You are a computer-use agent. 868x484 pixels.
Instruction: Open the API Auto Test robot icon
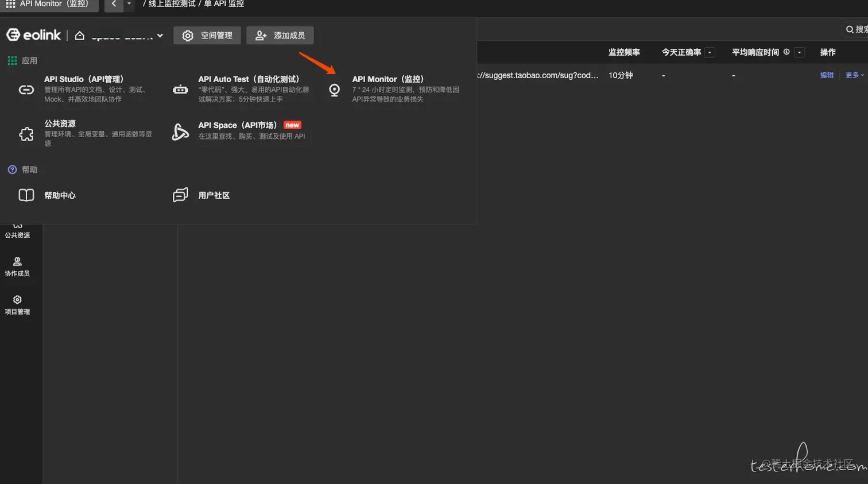click(x=180, y=90)
